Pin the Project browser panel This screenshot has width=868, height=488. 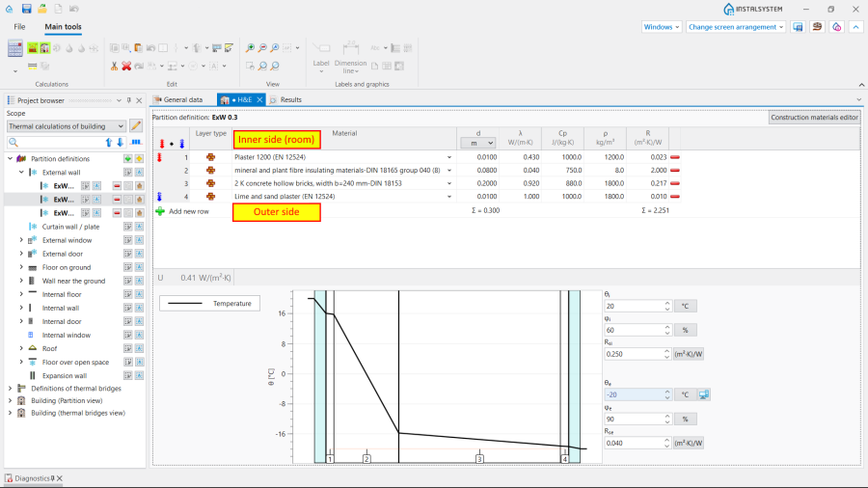[128, 100]
